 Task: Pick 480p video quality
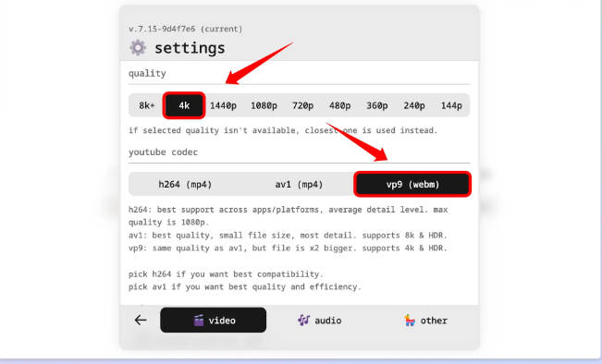click(x=339, y=105)
